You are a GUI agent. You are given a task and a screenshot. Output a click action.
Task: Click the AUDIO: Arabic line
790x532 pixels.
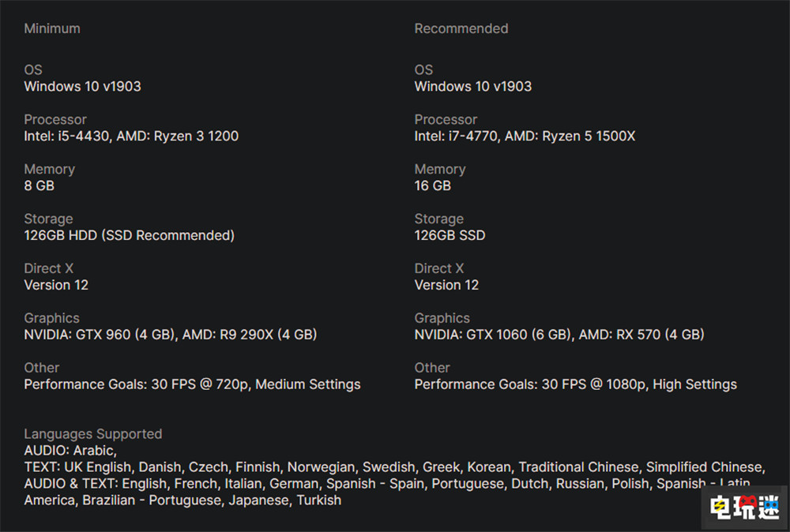70,451
